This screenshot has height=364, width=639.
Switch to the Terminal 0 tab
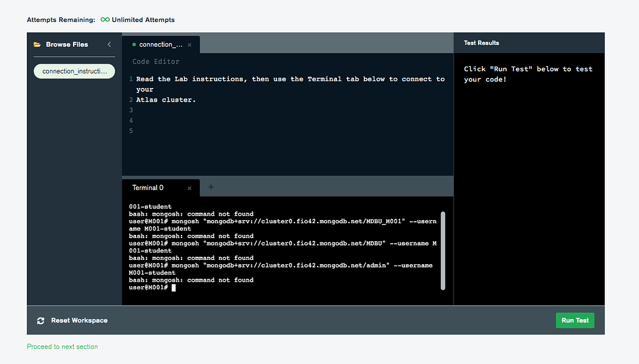pos(148,188)
